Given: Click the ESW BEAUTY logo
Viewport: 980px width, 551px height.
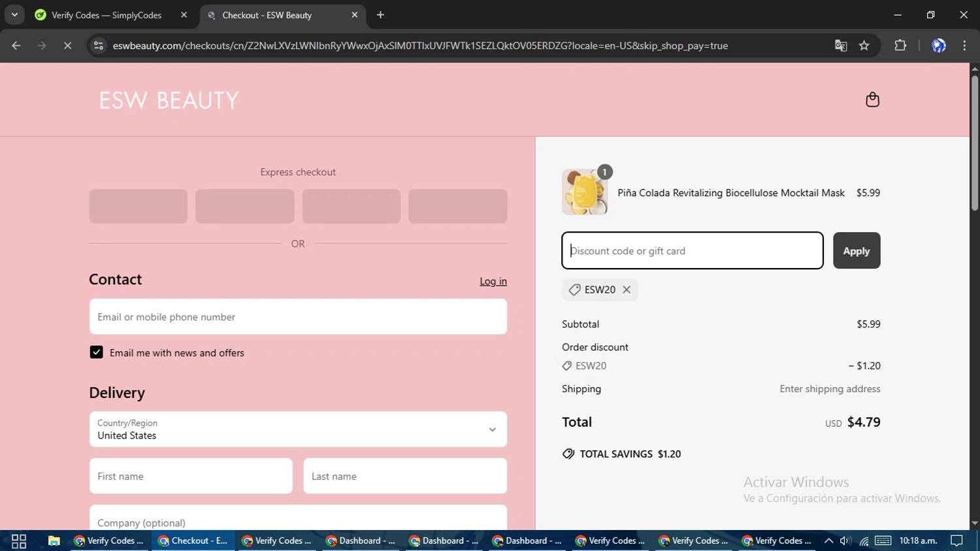Looking at the screenshot, I should [x=169, y=100].
